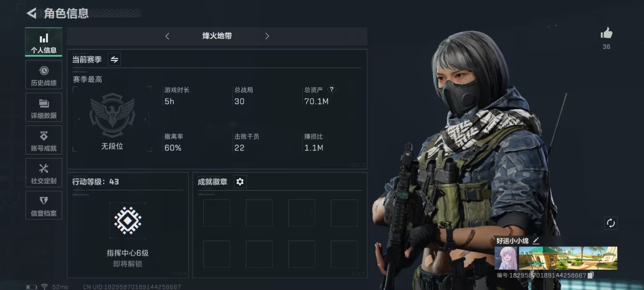Select the 详细数据 sidebar icon
Viewport: 644px width, 290px height.
click(44, 107)
